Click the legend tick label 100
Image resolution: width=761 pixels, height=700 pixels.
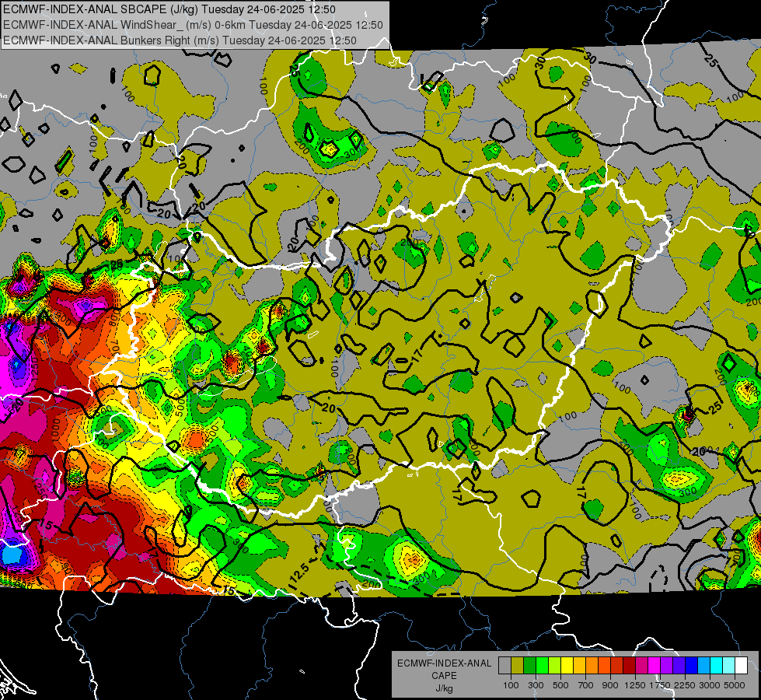(511, 685)
